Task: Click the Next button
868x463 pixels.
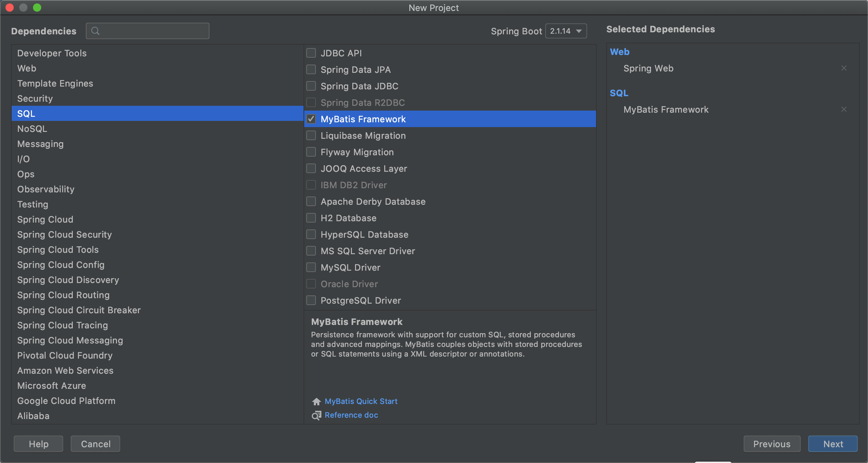Action: [x=833, y=444]
